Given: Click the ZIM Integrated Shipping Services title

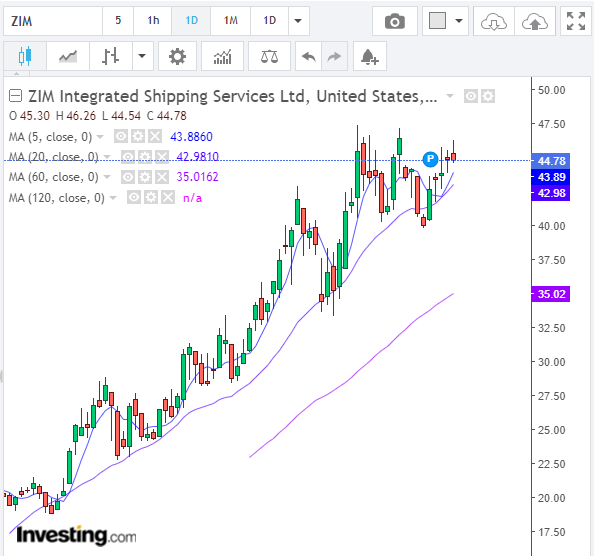Looking at the screenshot, I should (233, 96).
